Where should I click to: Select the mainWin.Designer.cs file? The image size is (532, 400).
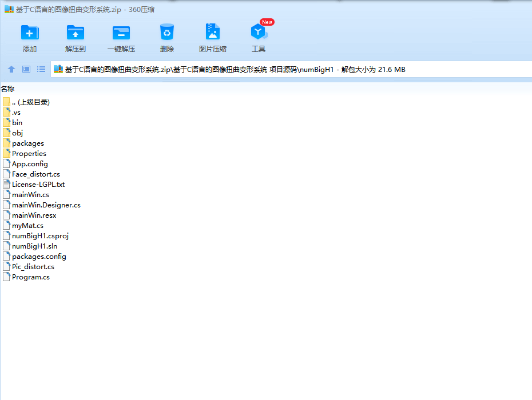pyautogui.click(x=42, y=205)
